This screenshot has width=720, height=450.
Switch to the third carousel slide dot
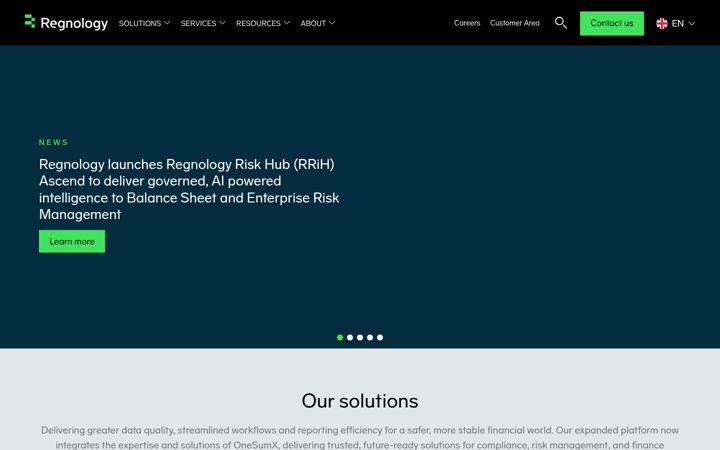click(x=360, y=338)
